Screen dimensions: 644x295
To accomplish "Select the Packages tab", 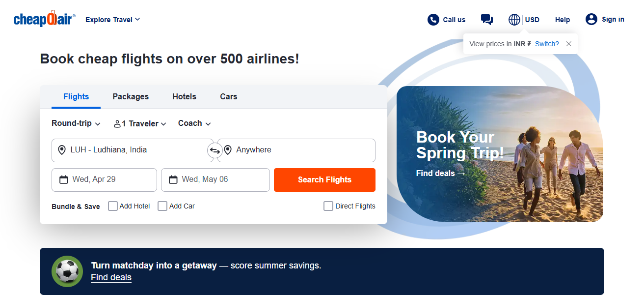I will coord(131,97).
